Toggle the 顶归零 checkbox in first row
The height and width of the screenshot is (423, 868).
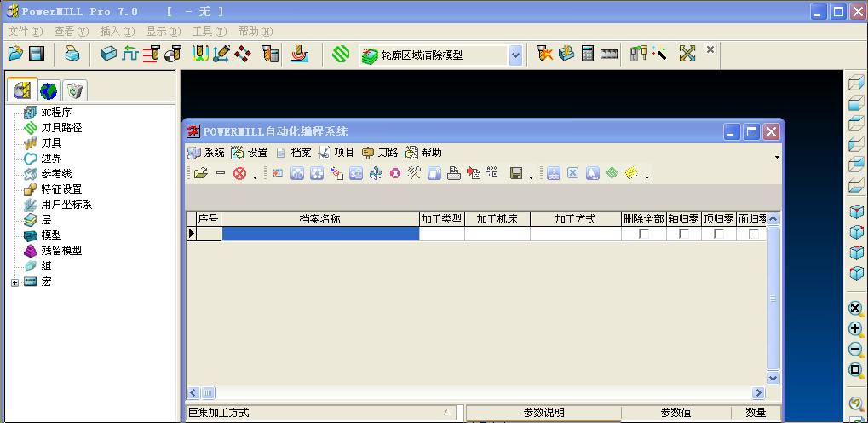click(x=719, y=234)
